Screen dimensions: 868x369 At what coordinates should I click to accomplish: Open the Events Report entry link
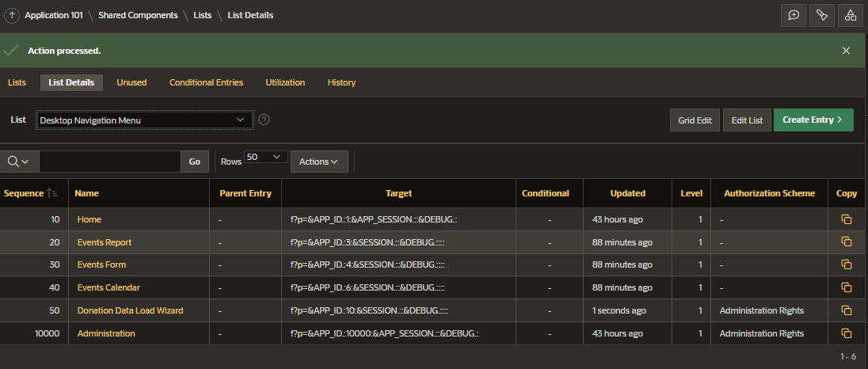[x=105, y=242]
